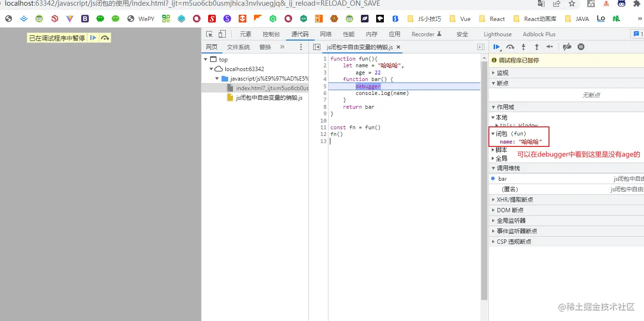
Task: Switch to 文件系统 navigator tab
Action: click(x=238, y=47)
